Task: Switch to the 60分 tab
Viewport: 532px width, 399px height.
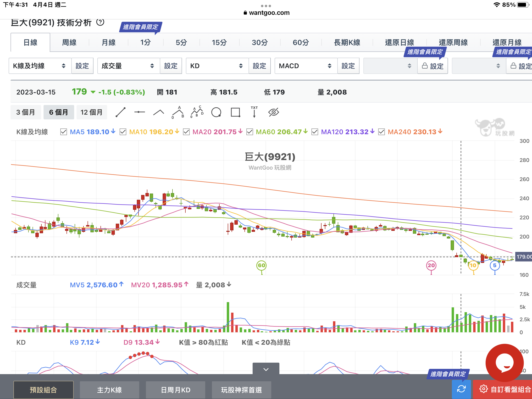Action: 301,43
